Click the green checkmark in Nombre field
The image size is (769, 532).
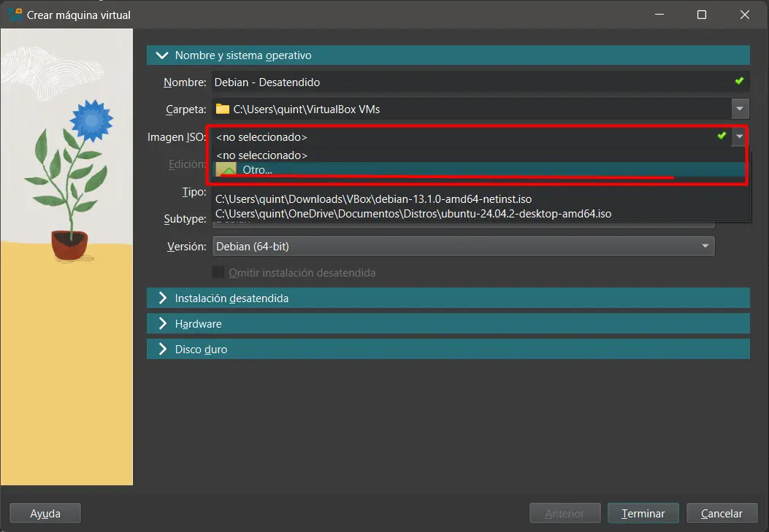click(x=739, y=82)
